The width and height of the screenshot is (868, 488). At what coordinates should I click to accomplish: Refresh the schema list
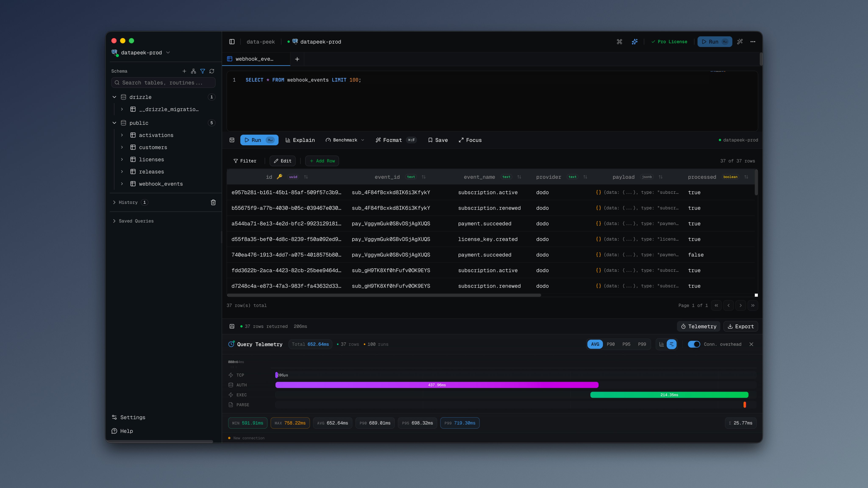tap(212, 71)
